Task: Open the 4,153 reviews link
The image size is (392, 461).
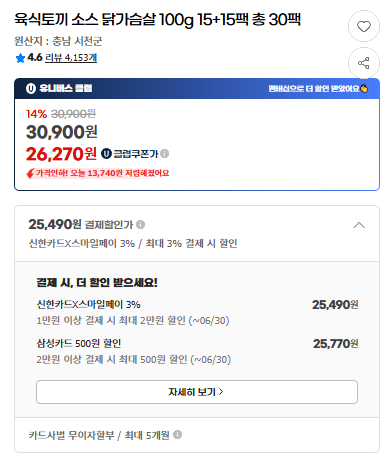Action: tap(71, 58)
